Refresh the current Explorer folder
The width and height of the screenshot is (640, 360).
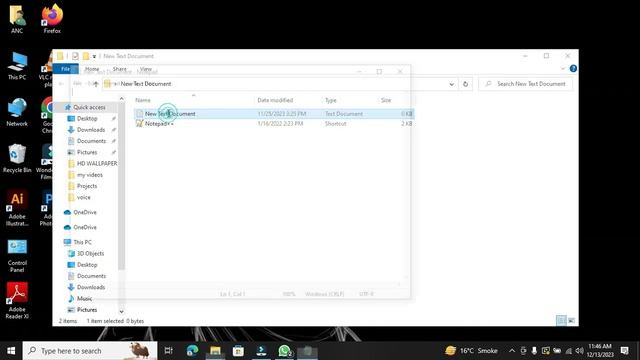tap(465, 84)
